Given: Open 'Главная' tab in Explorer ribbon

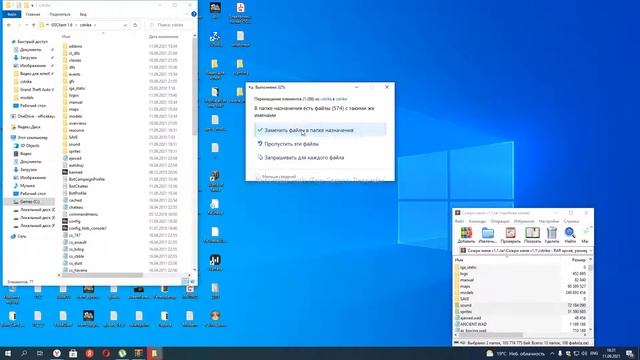Looking at the screenshot, I should click(33, 14).
